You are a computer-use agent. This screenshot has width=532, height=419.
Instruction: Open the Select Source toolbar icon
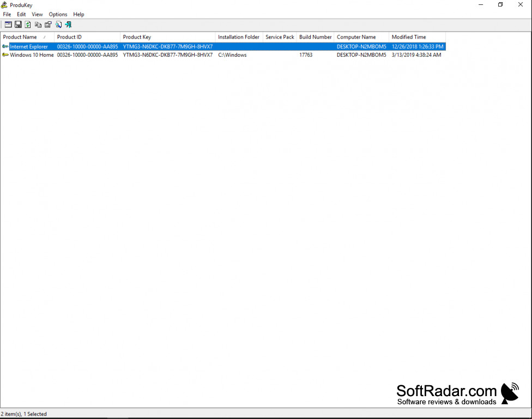click(8, 25)
